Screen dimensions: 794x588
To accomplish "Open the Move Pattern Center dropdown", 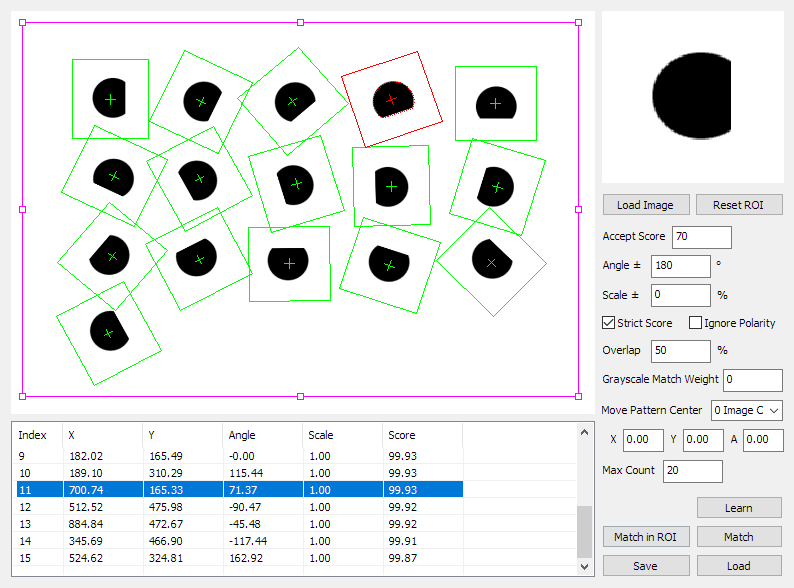I will click(746, 410).
